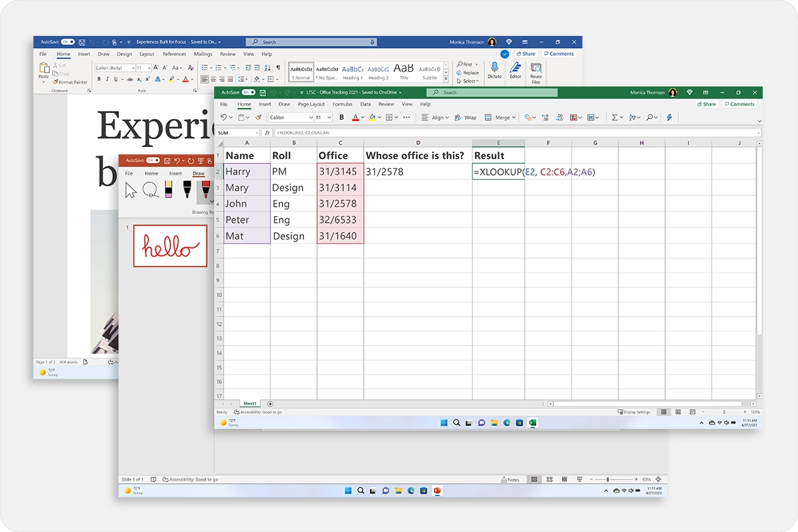Click the Excel icon in the taskbar
The image size is (798, 532).
pos(532,422)
